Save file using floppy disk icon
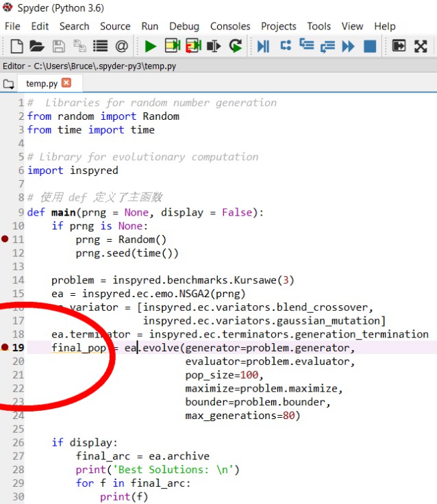This screenshot has width=437, height=504. click(58, 46)
